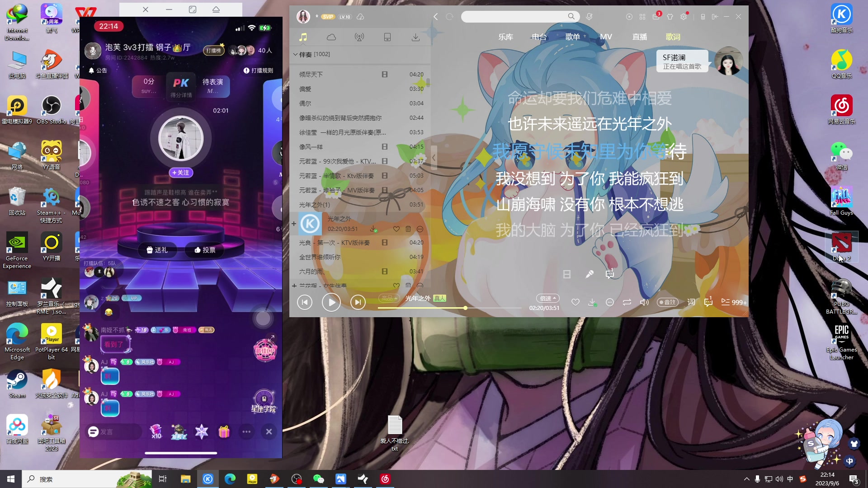Open more actions on 光年之外 playlist row
This screenshot has width=868, height=488.
point(420,229)
